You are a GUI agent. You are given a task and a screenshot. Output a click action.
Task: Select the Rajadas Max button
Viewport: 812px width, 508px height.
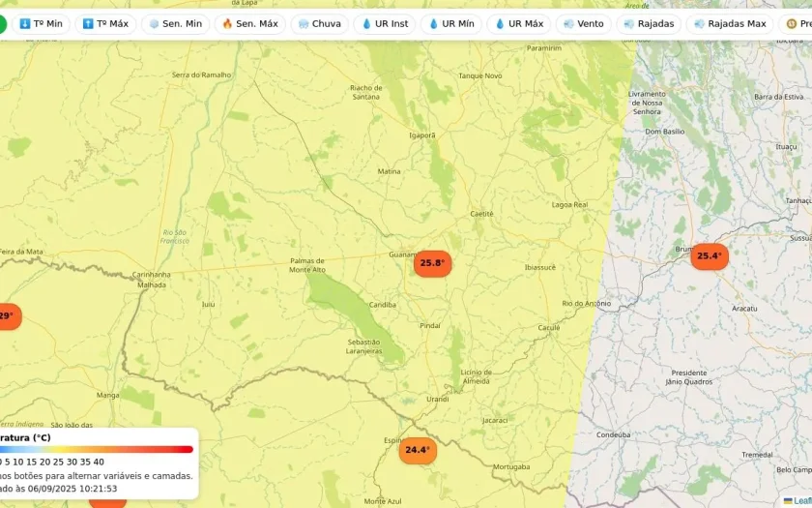pyautogui.click(x=730, y=24)
